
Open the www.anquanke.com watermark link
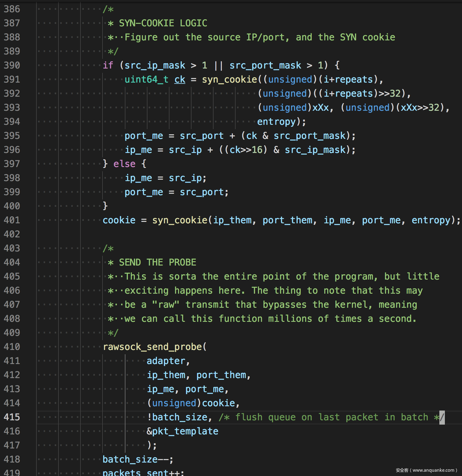coord(426,470)
